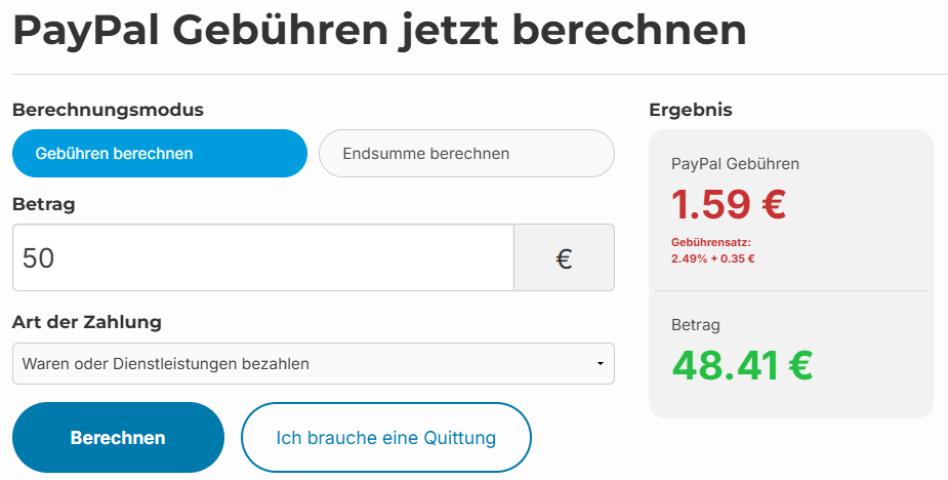Click the Berechnungsmodus label
The image size is (948, 480).
[108, 110]
